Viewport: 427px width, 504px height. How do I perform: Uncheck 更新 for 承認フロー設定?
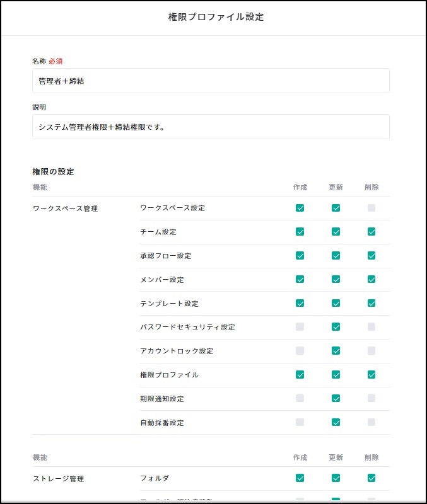336,256
